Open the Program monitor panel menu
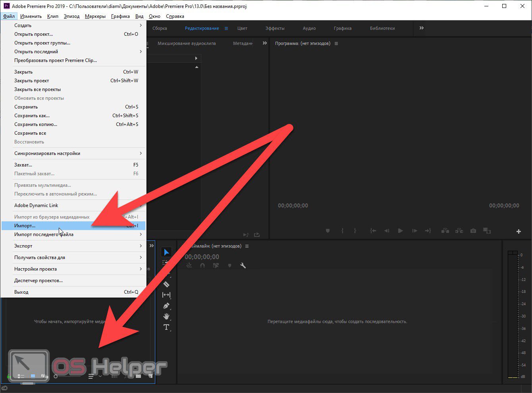The width and height of the screenshot is (532, 393). (336, 44)
